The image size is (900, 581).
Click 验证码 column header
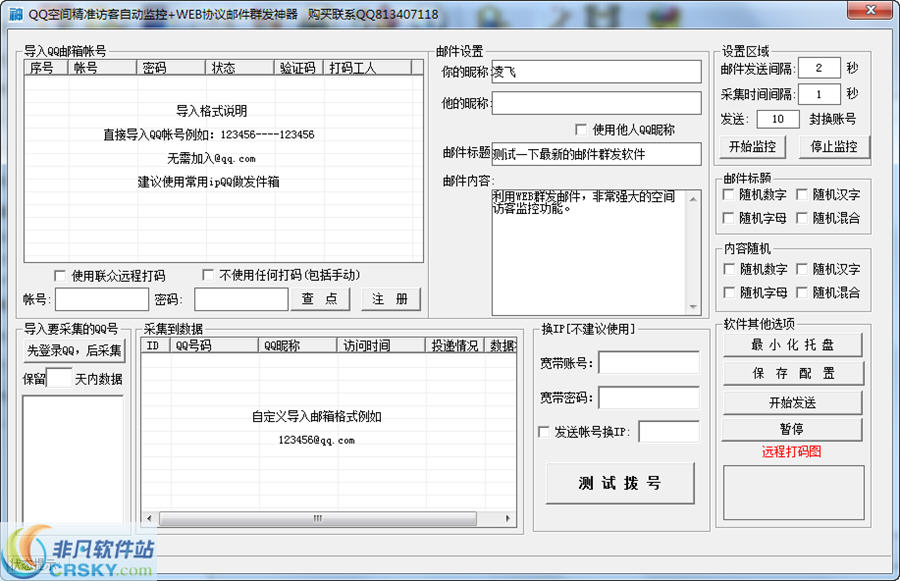coord(299,68)
